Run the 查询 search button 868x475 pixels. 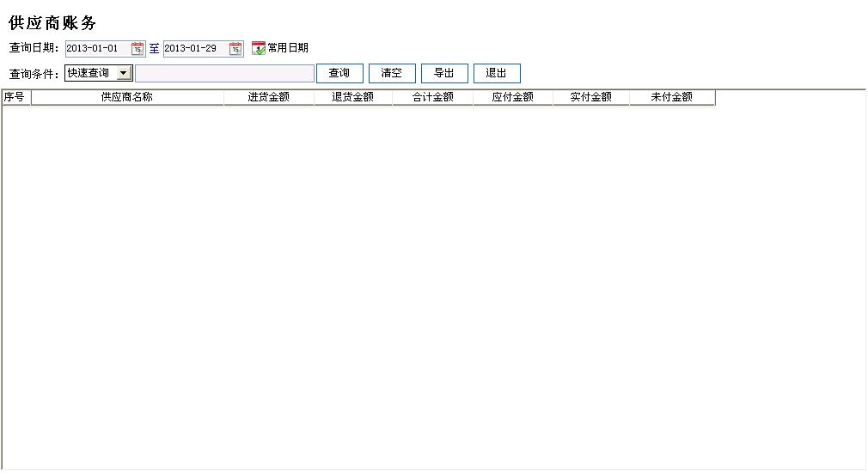339,73
